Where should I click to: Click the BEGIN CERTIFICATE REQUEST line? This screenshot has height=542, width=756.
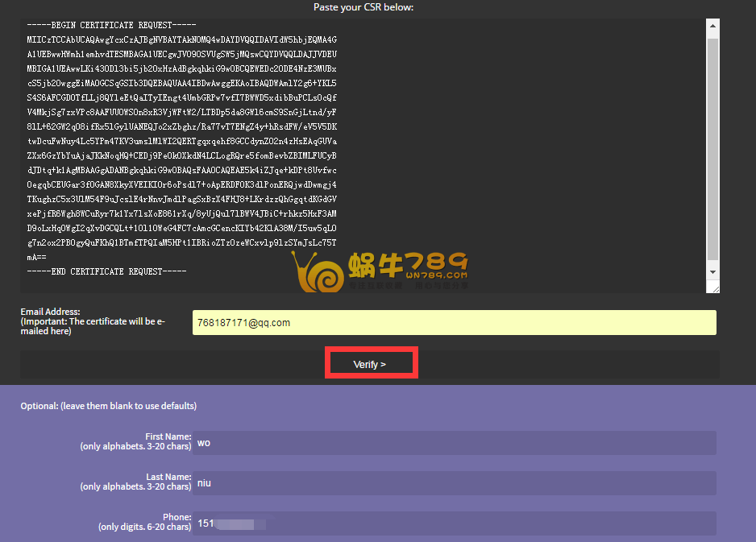pyautogui.click(x=103, y=25)
